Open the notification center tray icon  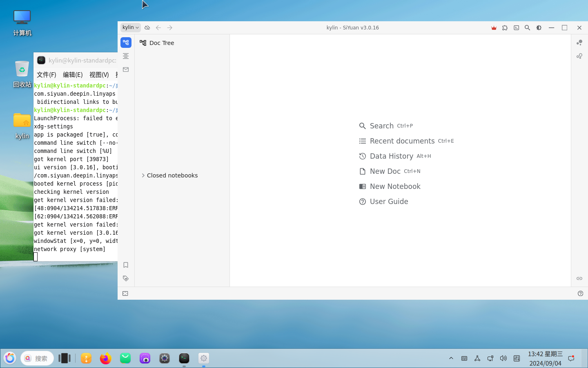(x=571, y=358)
